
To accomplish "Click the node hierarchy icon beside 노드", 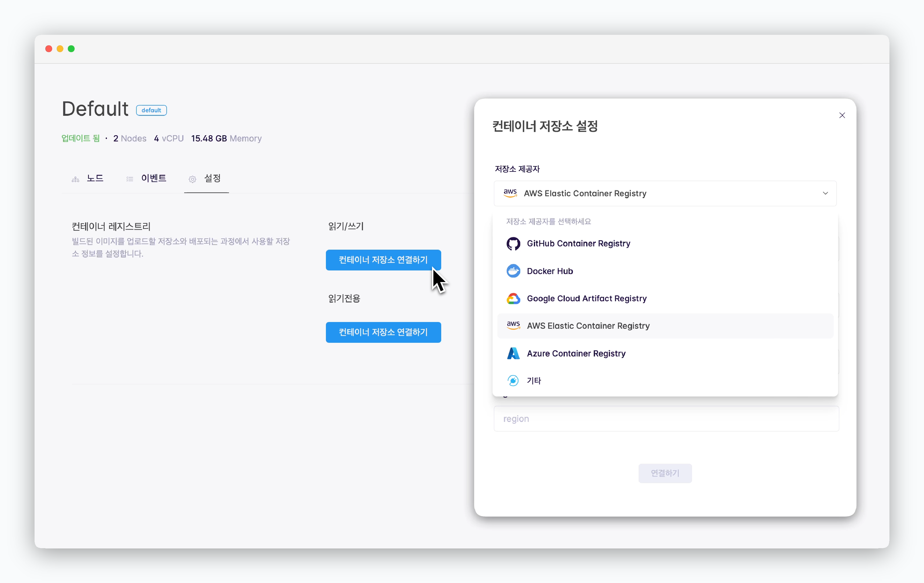I will [x=75, y=179].
